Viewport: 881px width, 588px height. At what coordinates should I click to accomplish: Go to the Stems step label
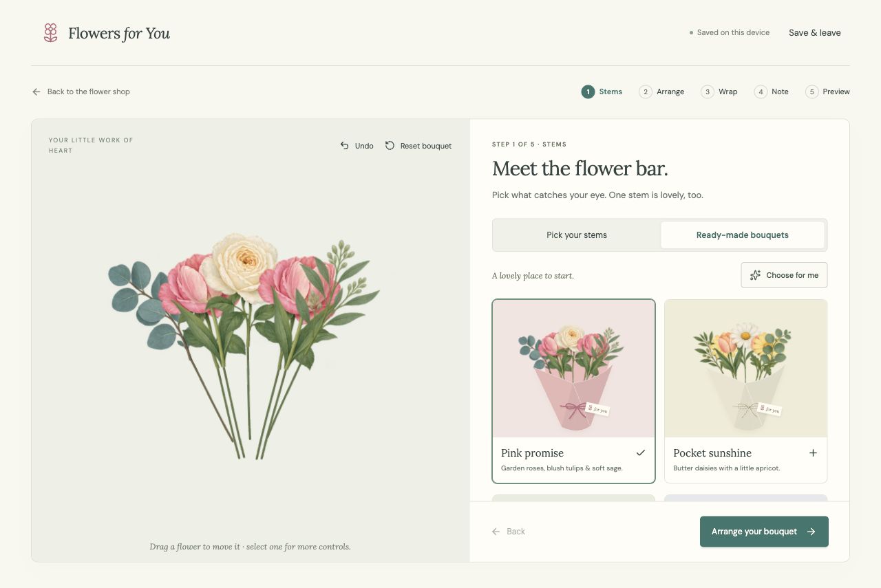[x=611, y=91]
